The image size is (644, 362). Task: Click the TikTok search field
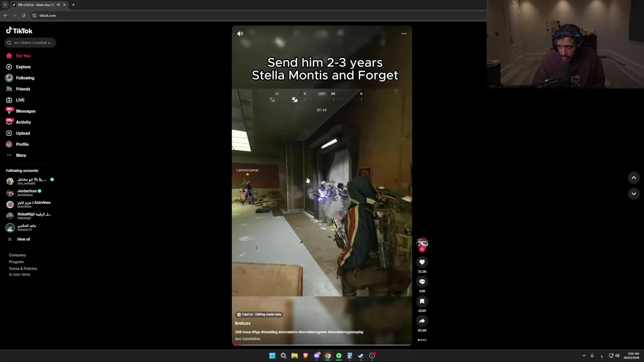30,43
